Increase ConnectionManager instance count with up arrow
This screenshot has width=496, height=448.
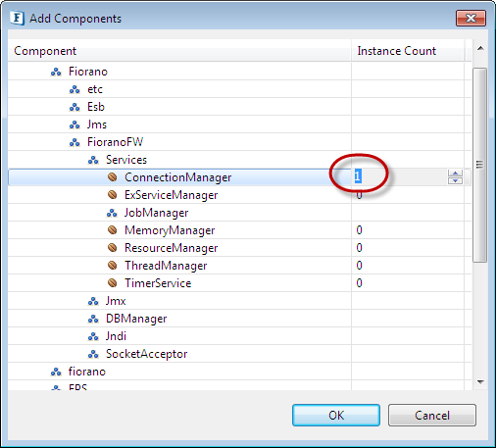[455, 174]
